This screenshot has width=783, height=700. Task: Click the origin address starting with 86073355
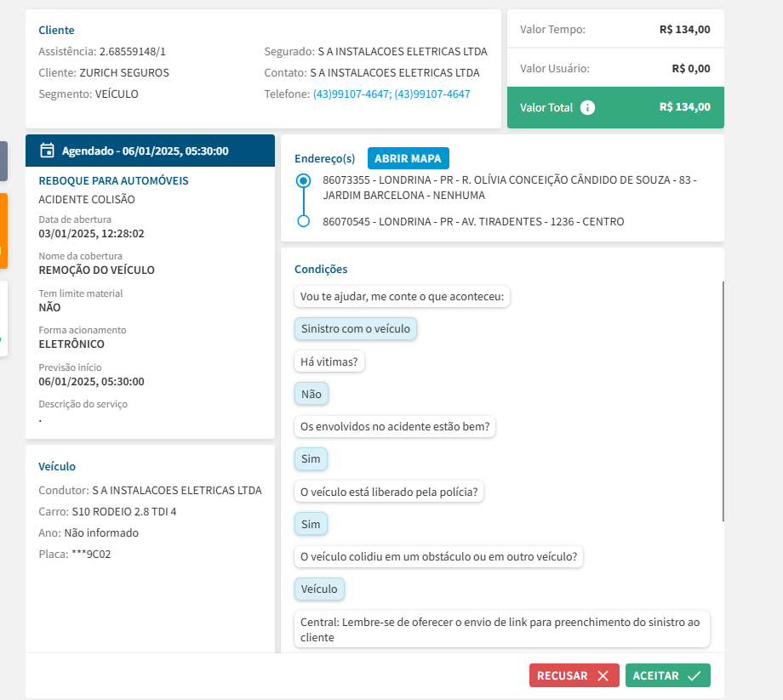pos(509,188)
